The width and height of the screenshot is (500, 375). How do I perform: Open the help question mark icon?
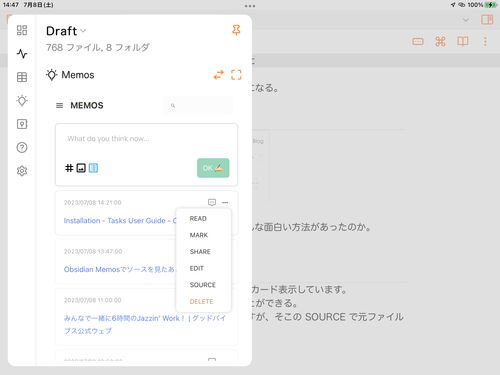[x=22, y=147]
